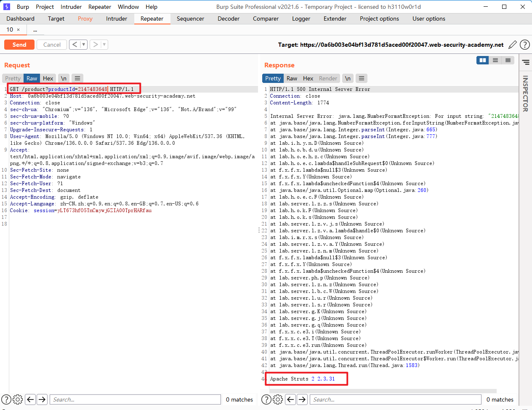Screen dimensions: 532x410
Task: Open the Logger tab
Action: (301, 19)
